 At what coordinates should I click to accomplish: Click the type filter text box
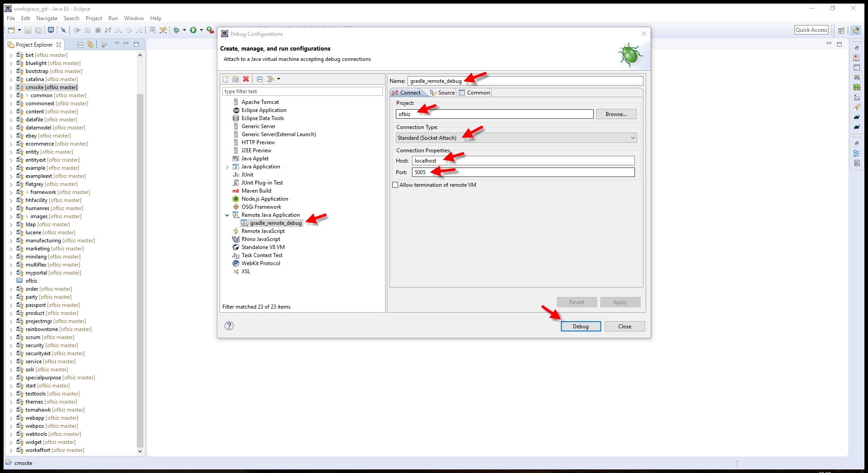(x=302, y=91)
